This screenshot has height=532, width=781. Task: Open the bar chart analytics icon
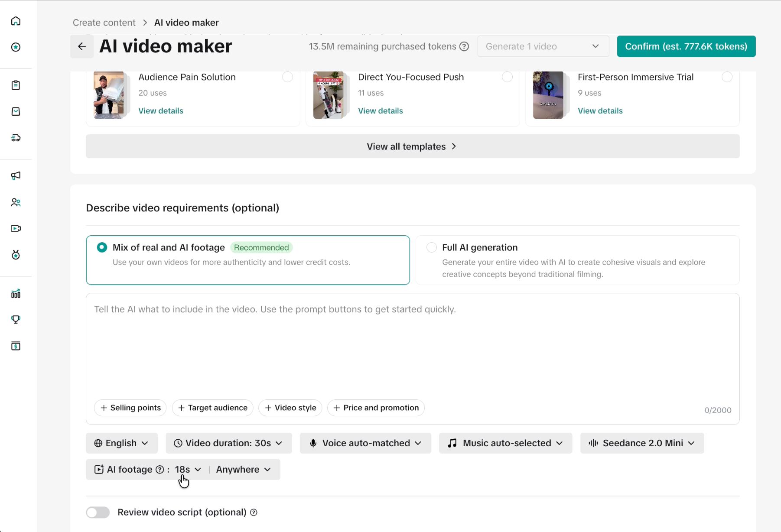[x=16, y=293]
